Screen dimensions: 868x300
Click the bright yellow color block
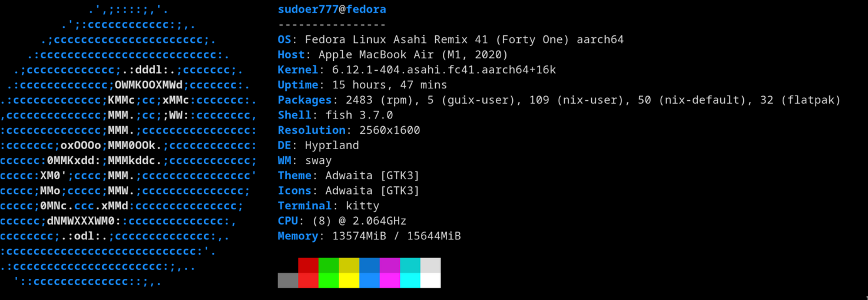349,280
